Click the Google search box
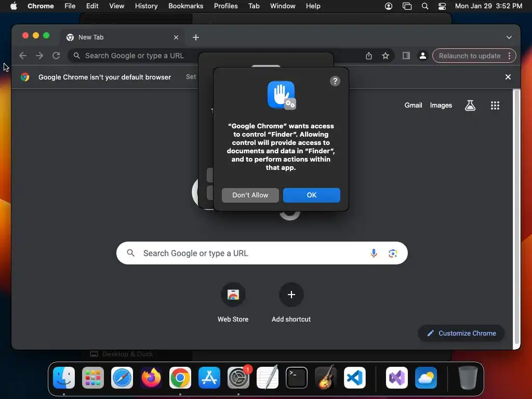Screen dimensions: 532x399 click(262, 253)
